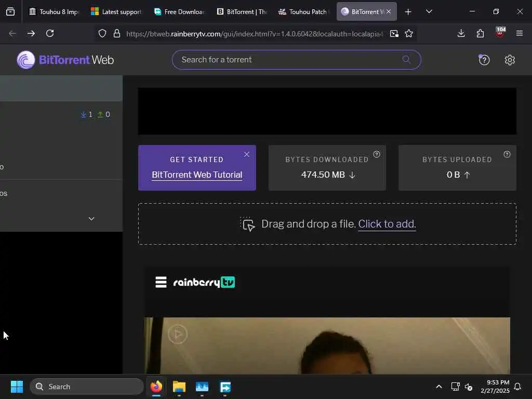Click the BitTorrent Web logo

pyautogui.click(x=65, y=60)
